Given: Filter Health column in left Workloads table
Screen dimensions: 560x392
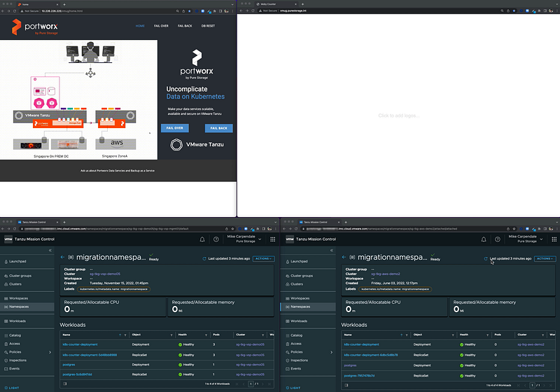Looking at the screenshot, I should (206, 335).
